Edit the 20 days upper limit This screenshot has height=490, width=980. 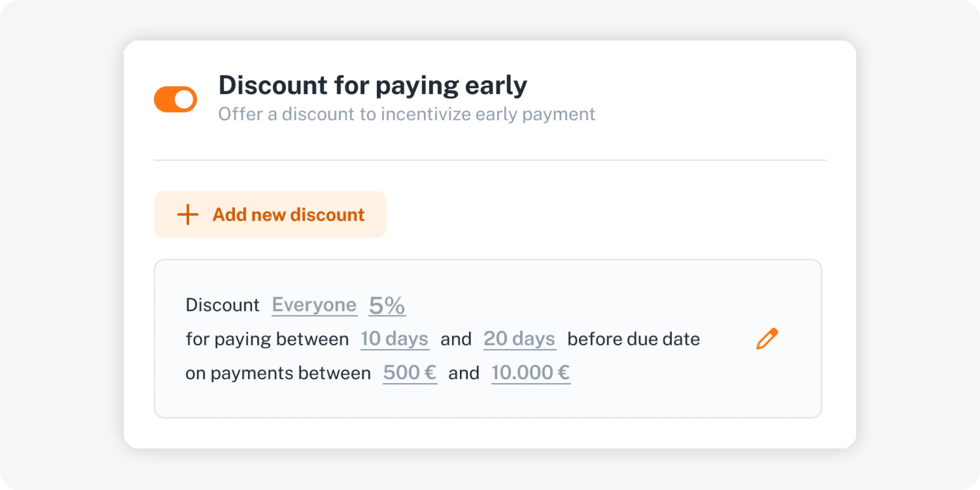520,339
